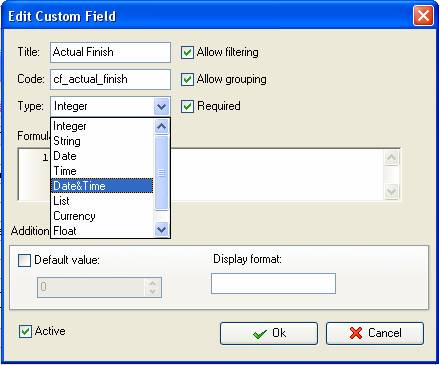
Task: Pick Currency option in type list
Action: 102,216
